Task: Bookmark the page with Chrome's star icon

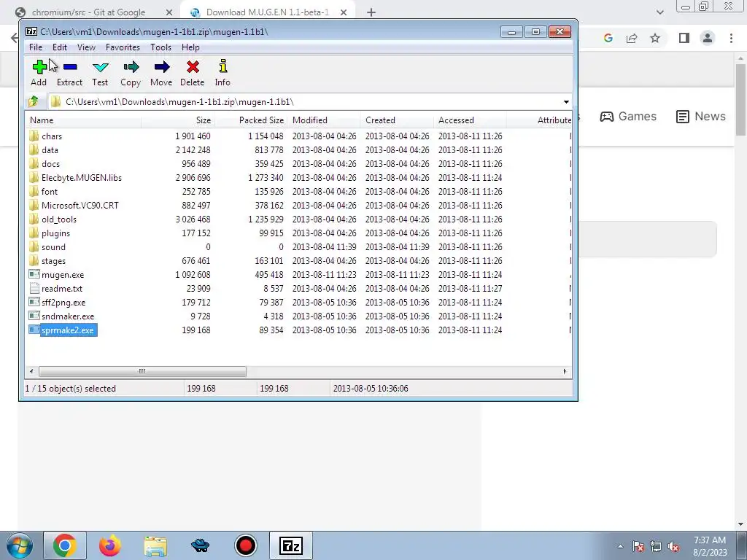Action: [655, 38]
